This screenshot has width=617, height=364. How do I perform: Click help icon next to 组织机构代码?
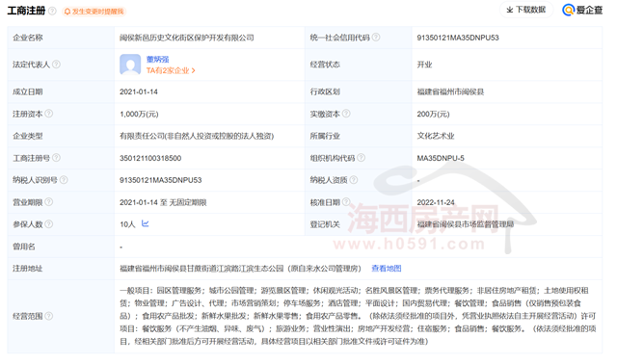362,158
